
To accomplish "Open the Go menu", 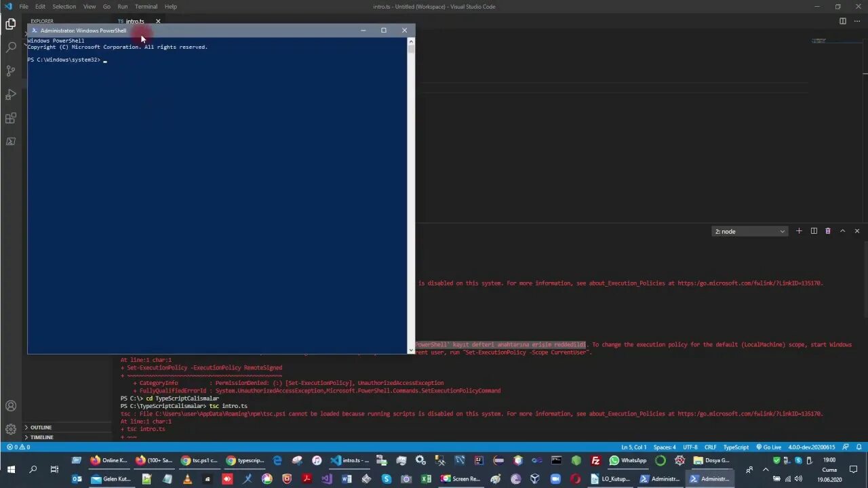I will point(106,7).
